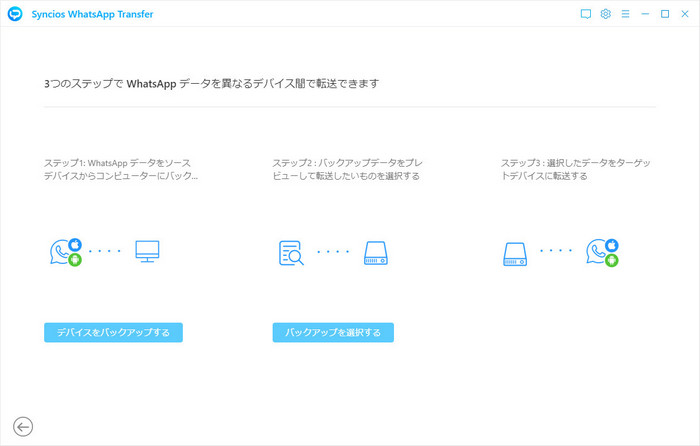Click the ステップ3 description text
The image size is (700, 446).
575,169
